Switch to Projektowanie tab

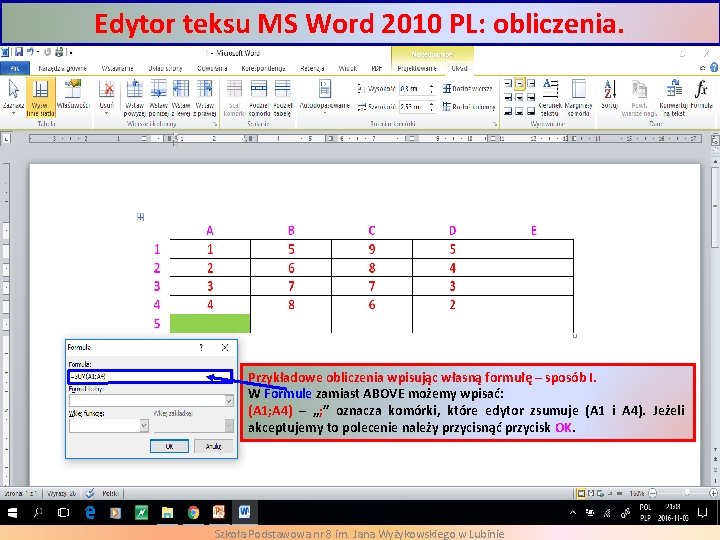tap(417, 68)
